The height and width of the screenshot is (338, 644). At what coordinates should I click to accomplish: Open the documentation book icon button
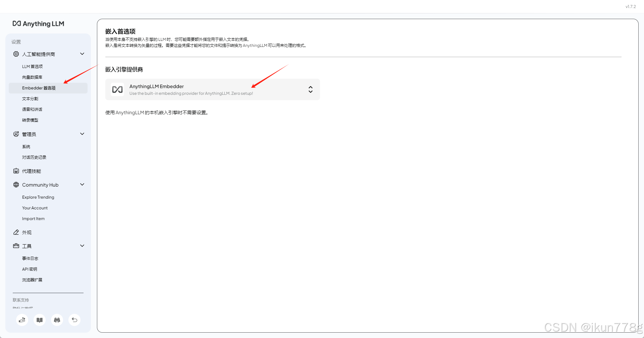point(40,320)
